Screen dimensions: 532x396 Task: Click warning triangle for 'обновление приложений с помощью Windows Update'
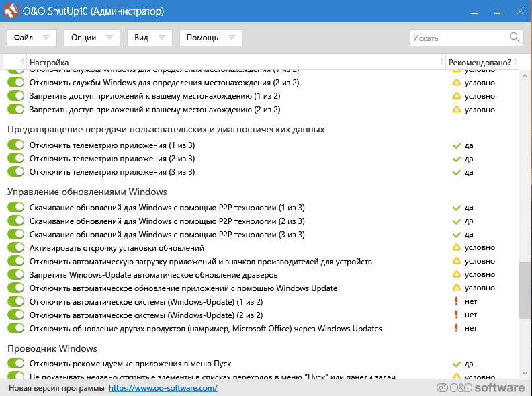point(457,288)
